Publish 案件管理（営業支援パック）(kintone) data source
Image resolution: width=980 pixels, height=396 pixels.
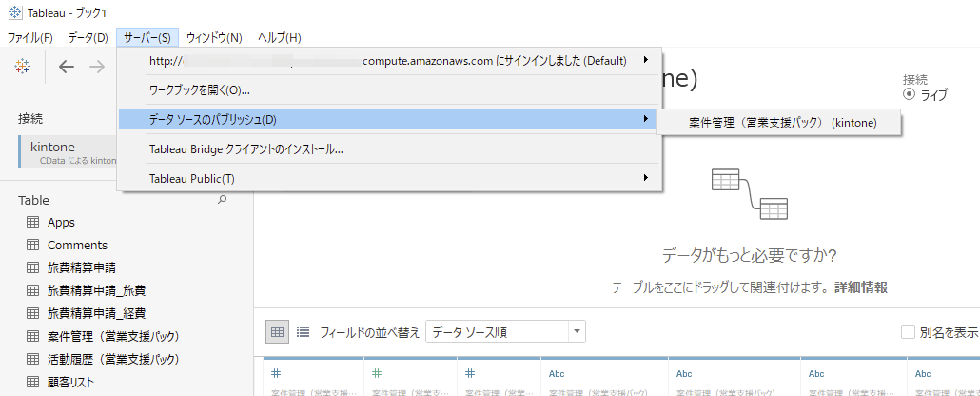click(x=778, y=123)
